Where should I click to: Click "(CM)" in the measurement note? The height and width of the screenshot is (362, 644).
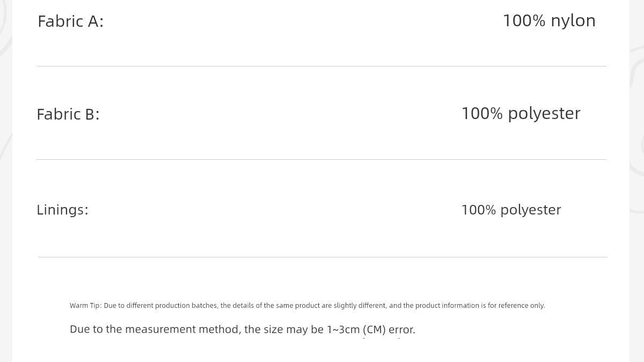pos(374,329)
